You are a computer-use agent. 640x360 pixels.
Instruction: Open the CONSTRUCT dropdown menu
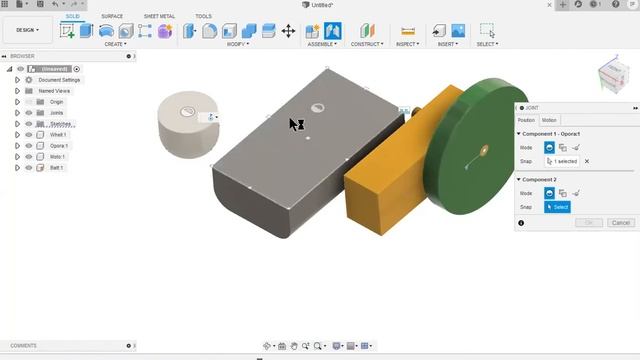(x=367, y=44)
